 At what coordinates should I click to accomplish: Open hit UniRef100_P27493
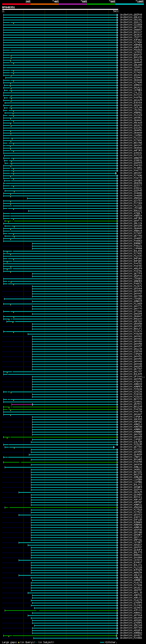pos(131,72)
